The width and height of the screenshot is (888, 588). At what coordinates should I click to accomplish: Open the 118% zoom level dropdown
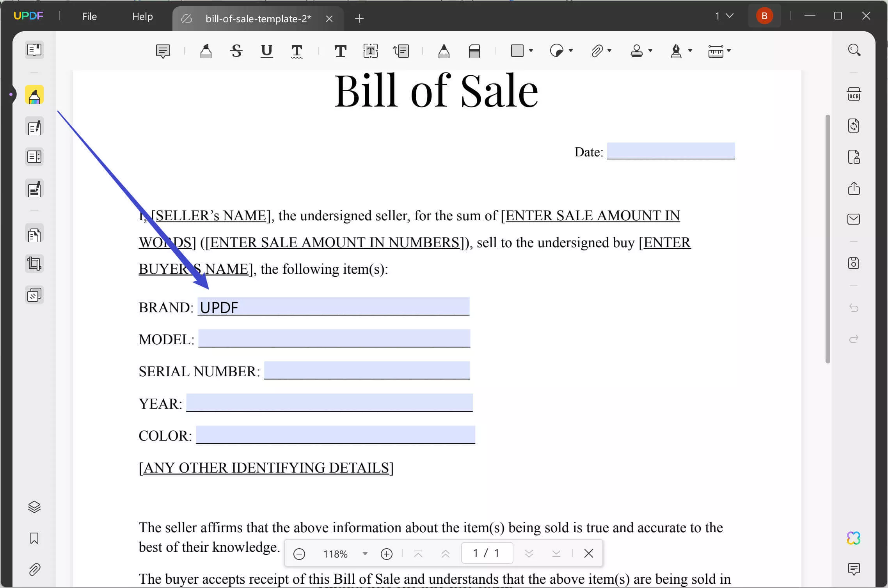tap(365, 553)
